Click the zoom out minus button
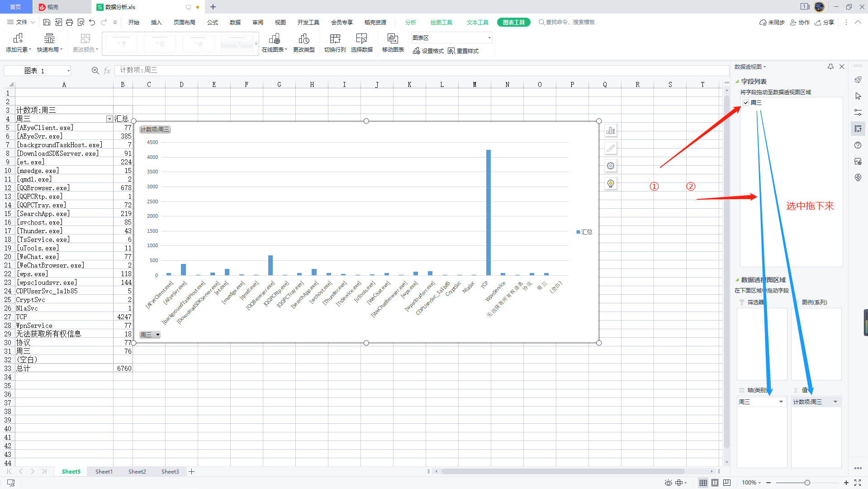The height and width of the screenshot is (489, 868). [x=768, y=483]
